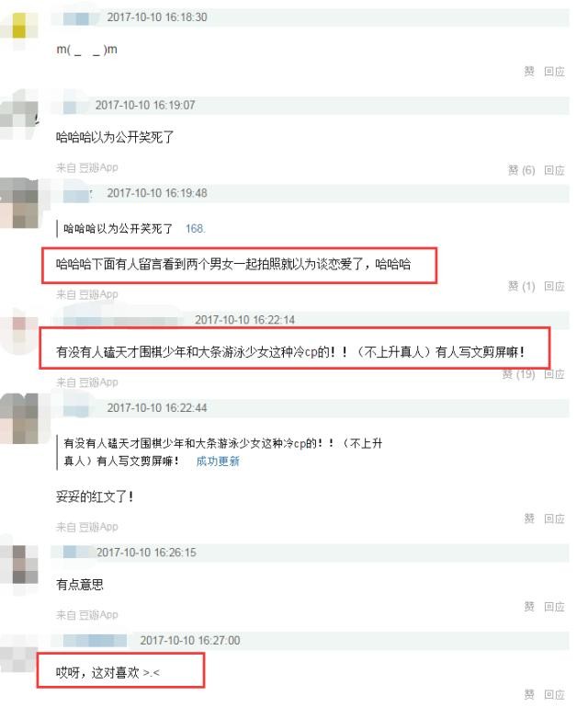This screenshot has height=707, width=588.
Task: Open avatar of the 16:26:15 commenter
Action: coord(21,564)
